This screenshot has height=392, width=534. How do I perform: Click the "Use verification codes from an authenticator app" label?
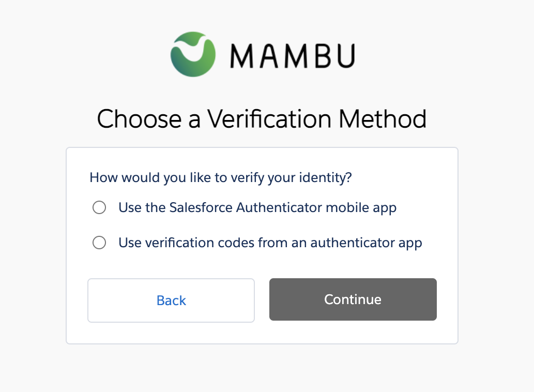270,243
